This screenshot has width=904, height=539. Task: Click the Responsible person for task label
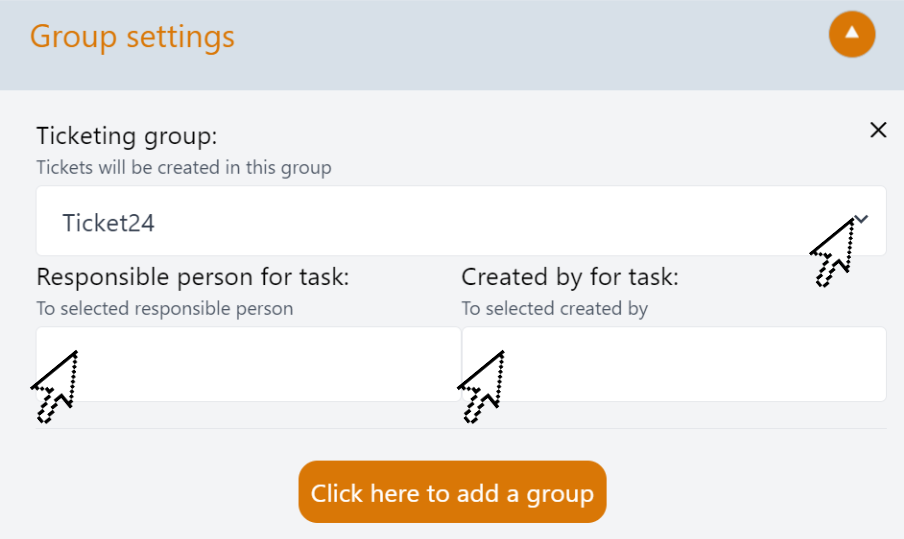[x=193, y=277]
